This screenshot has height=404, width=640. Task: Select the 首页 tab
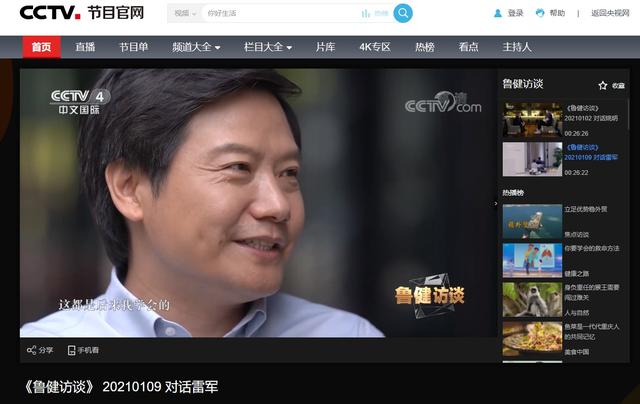(40, 47)
